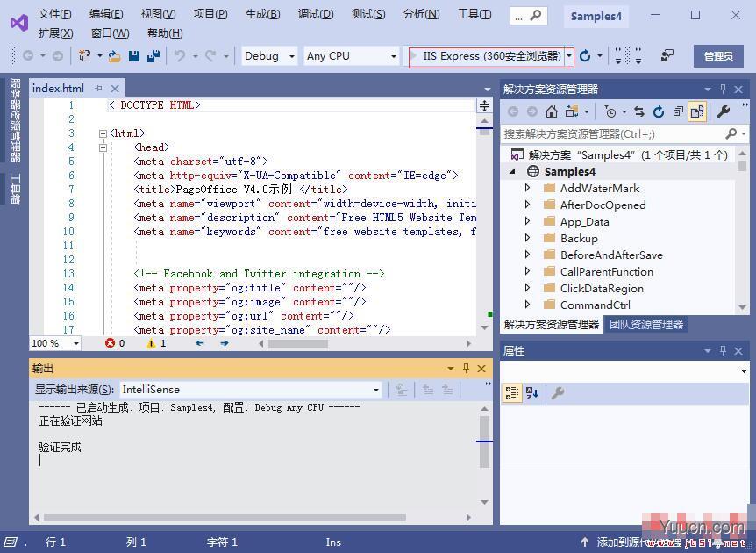Screen dimensions: 756x553
Task: Click the error count icon showing 0
Action: tap(110, 343)
